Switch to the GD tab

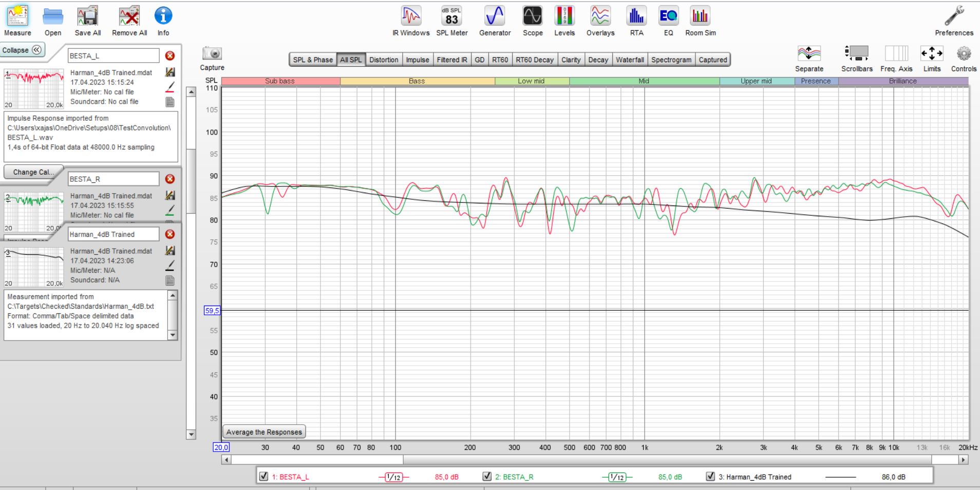click(480, 60)
